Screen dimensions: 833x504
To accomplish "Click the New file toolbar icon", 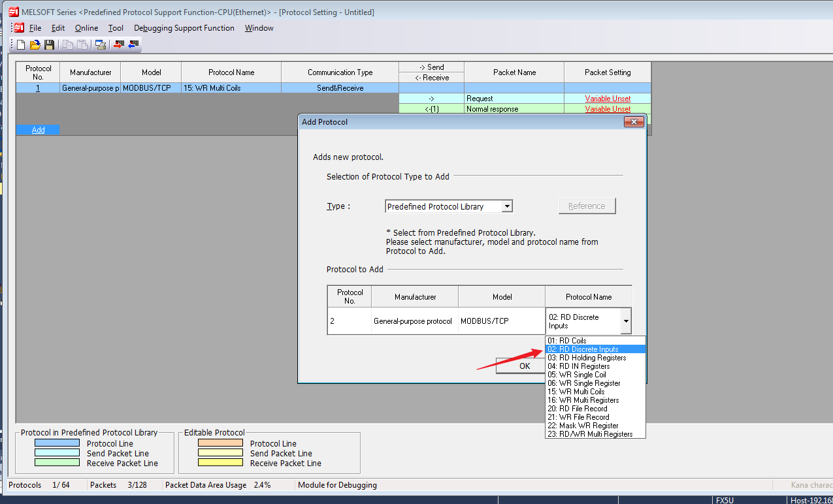I will pyautogui.click(x=21, y=44).
